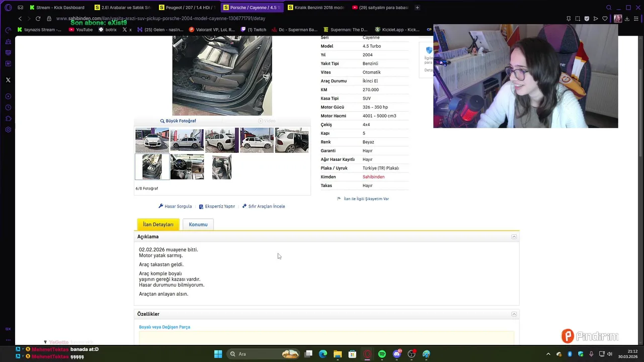Open the Valorant VP, LoL R... bookmark
644x362 pixels.
(212, 30)
